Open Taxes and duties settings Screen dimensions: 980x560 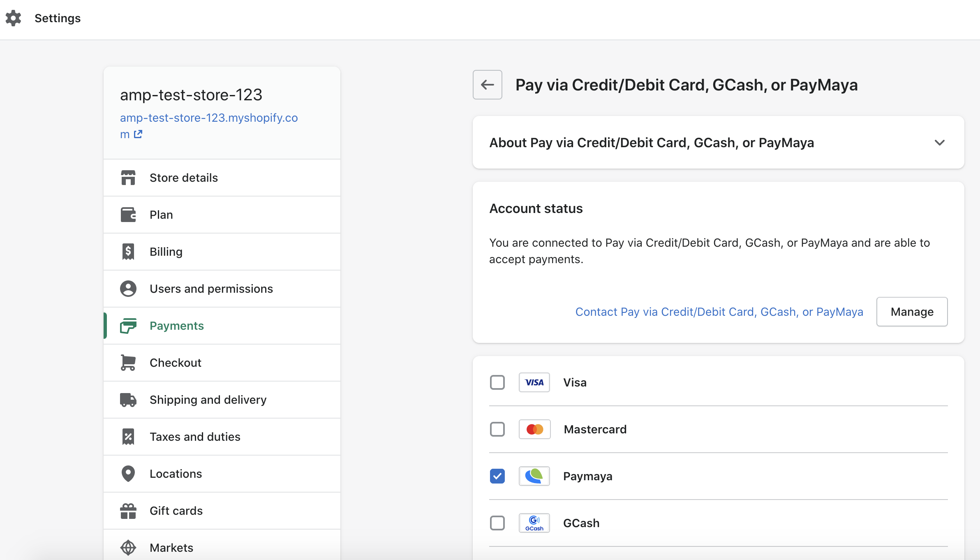pyautogui.click(x=195, y=437)
